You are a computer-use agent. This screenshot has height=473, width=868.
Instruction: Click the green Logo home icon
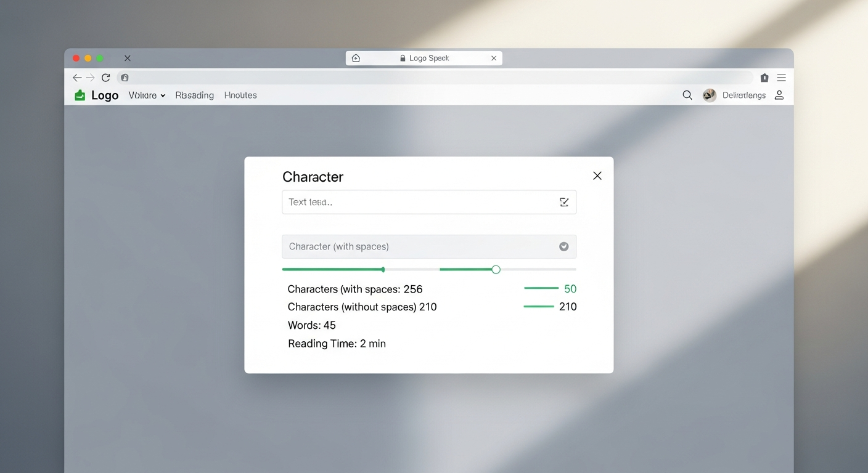click(80, 95)
